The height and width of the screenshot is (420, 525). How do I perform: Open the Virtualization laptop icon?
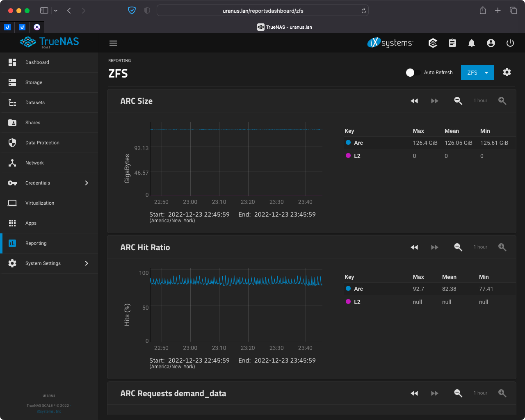[12, 203]
